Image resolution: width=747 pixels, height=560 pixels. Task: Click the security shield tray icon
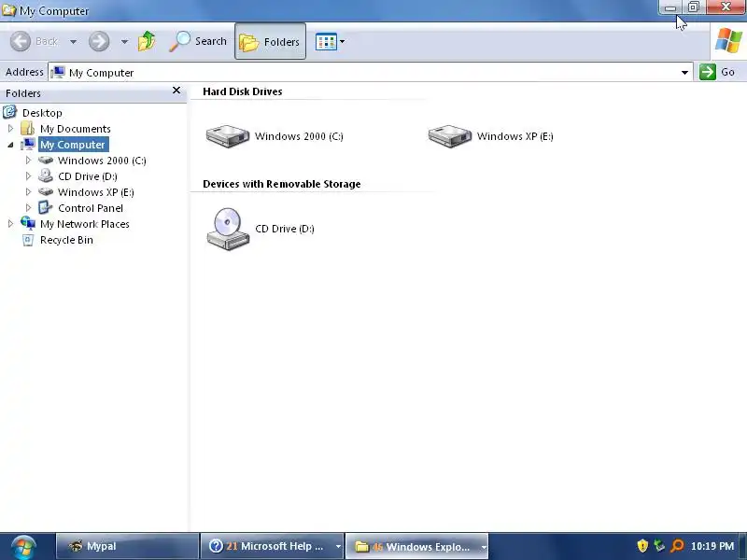click(642, 546)
